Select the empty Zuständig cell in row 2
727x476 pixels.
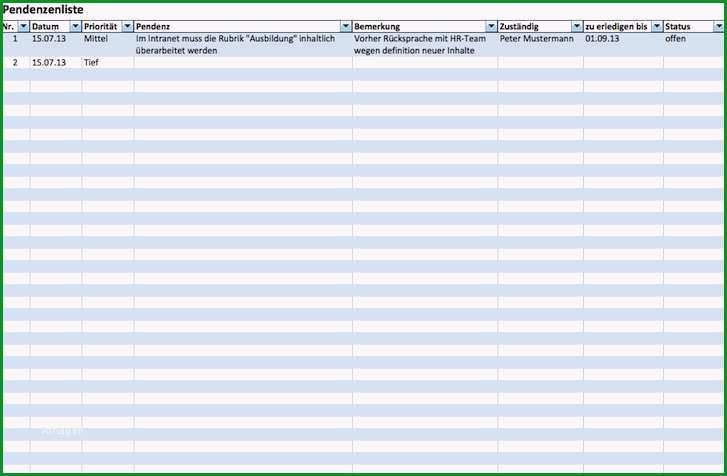tap(541, 63)
